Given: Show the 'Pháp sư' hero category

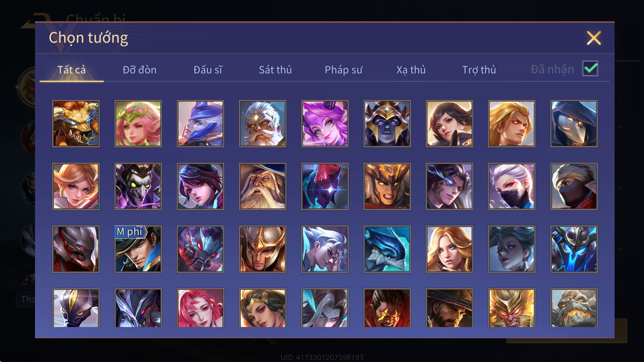Looking at the screenshot, I should click(343, 70).
